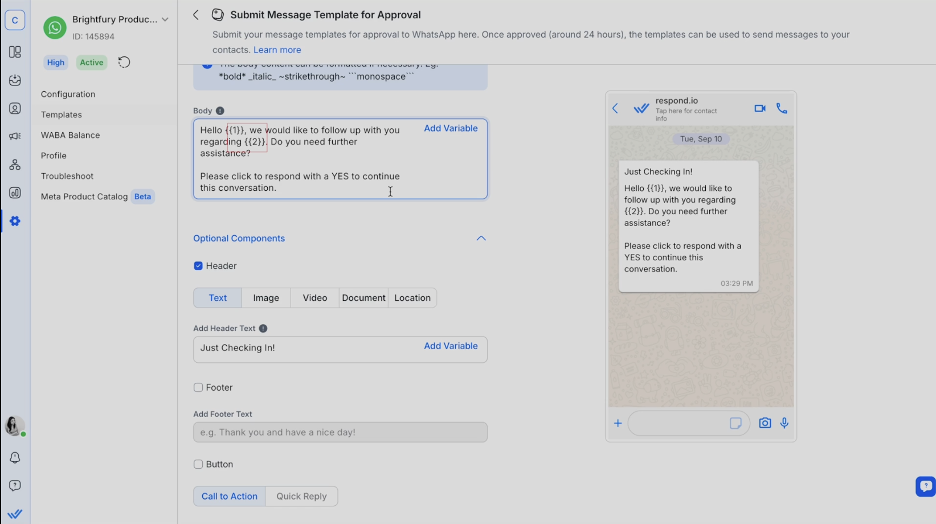Open Configuration in the channel menu
This screenshot has width=936, height=524.
tap(68, 94)
